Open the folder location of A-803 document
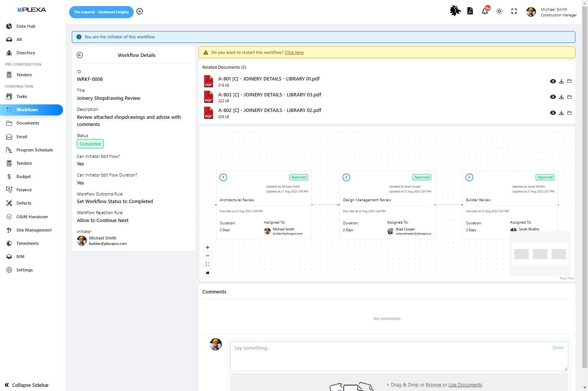 569,97
